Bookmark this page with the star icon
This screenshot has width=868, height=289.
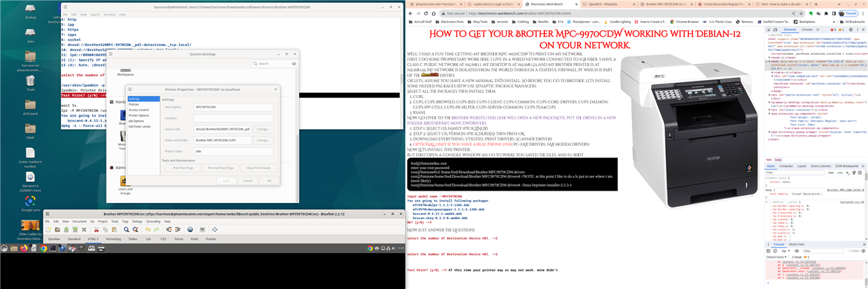(802, 14)
